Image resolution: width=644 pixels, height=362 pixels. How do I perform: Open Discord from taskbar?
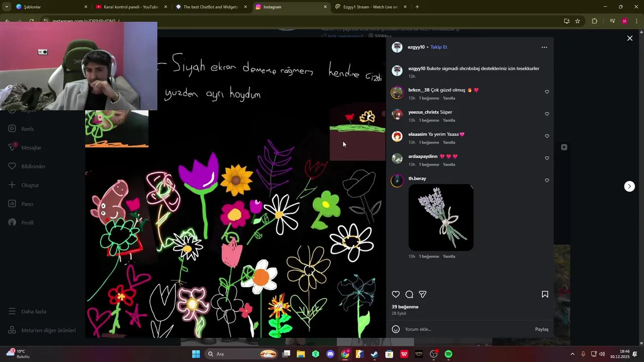pyautogui.click(x=330, y=354)
